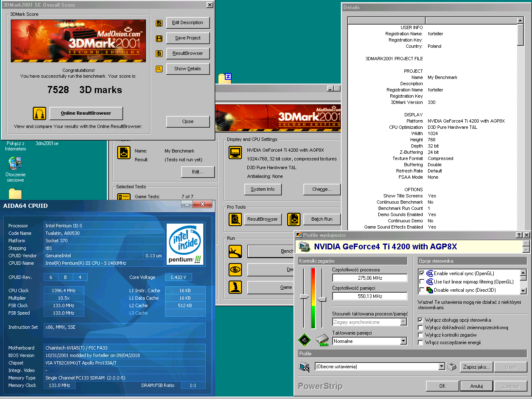532x399 pixels.
Task: Click the help question mark in Profile wydajności
Action: (519, 235)
